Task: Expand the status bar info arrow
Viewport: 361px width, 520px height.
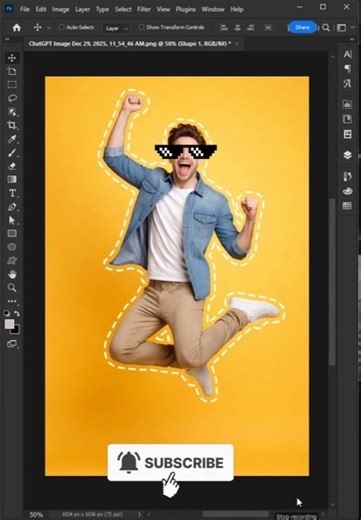Action: (139, 514)
